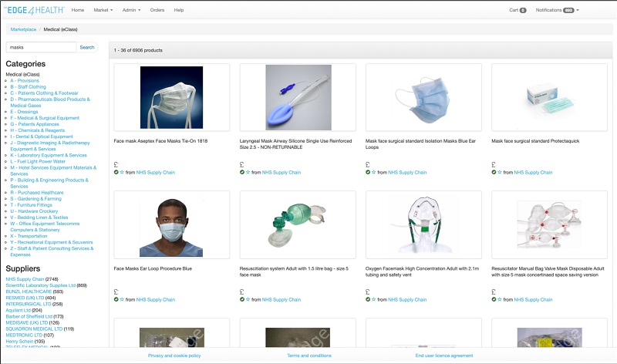Viewport: 617px width, 364px height.
Task: Open the Orders page
Action: click(157, 10)
